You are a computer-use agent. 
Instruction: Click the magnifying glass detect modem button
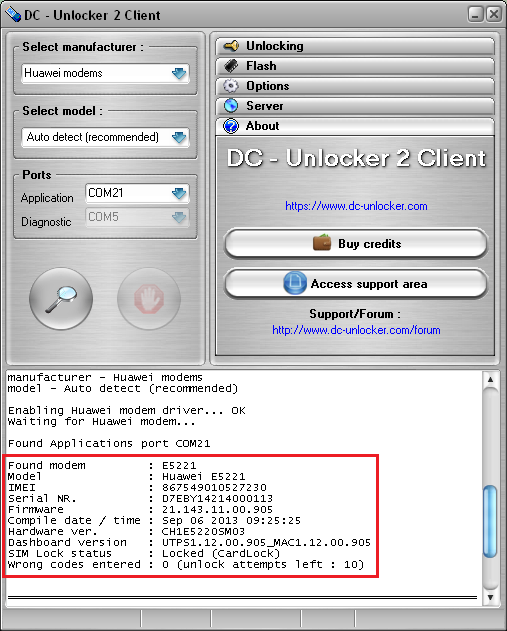(61, 299)
